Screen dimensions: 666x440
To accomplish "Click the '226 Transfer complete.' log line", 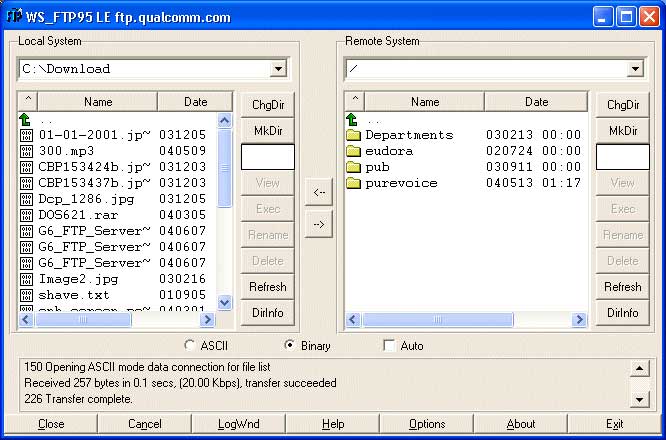I will (78, 399).
